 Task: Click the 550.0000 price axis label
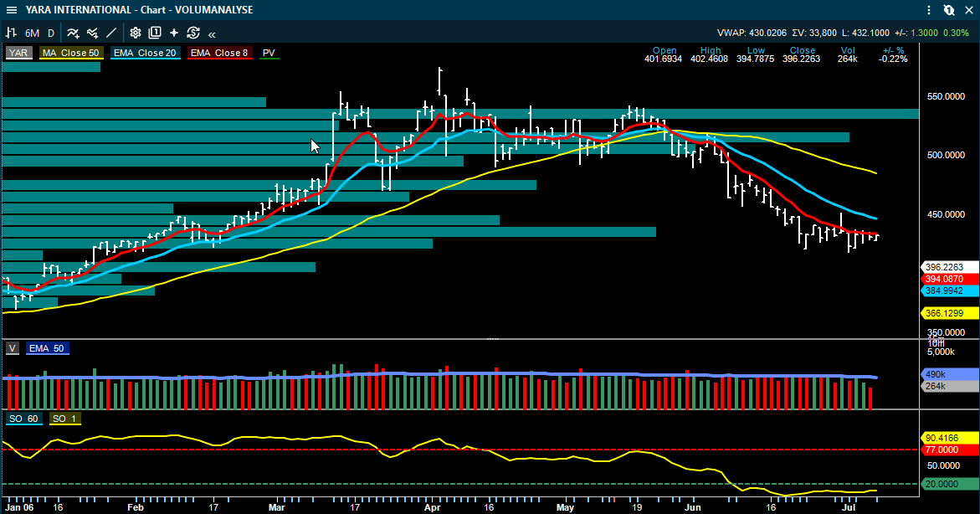[946, 96]
